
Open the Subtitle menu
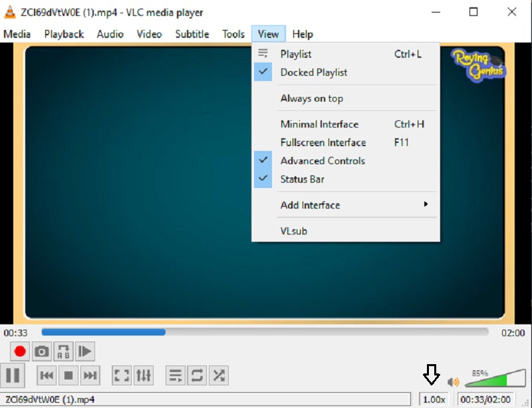(x=192, y=34)
